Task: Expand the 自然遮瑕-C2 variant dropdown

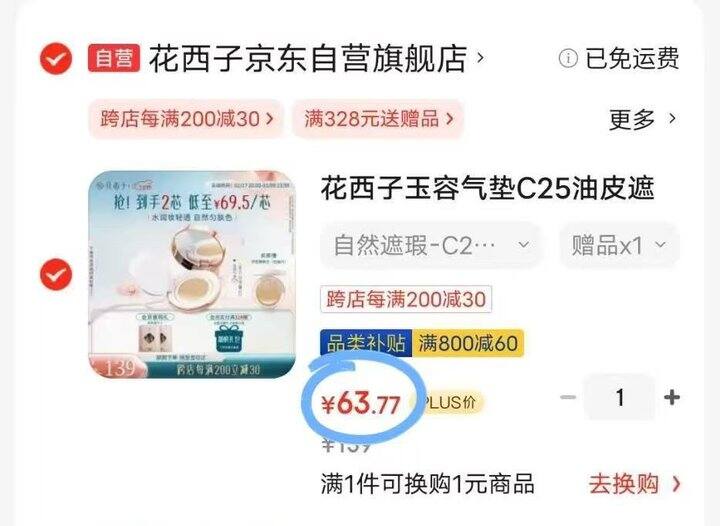Action: click(432, 245)
